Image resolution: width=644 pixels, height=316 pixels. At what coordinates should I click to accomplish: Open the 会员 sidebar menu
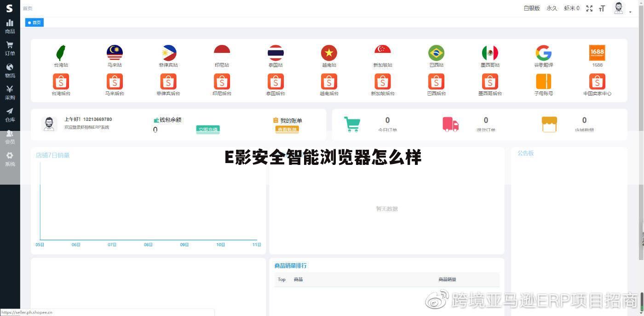[x=10, y=137]
